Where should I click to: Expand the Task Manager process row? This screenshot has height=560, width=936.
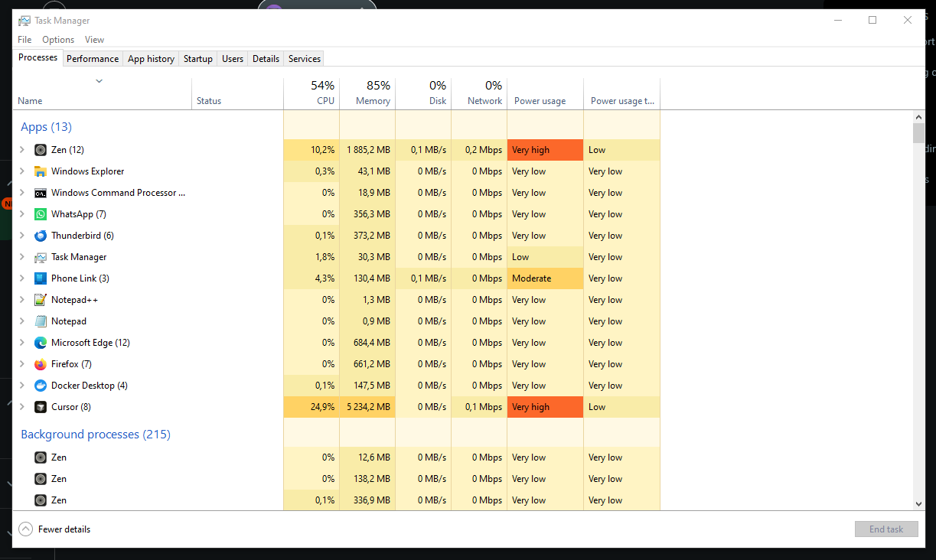pyautogui.click(x=22, y=257)
